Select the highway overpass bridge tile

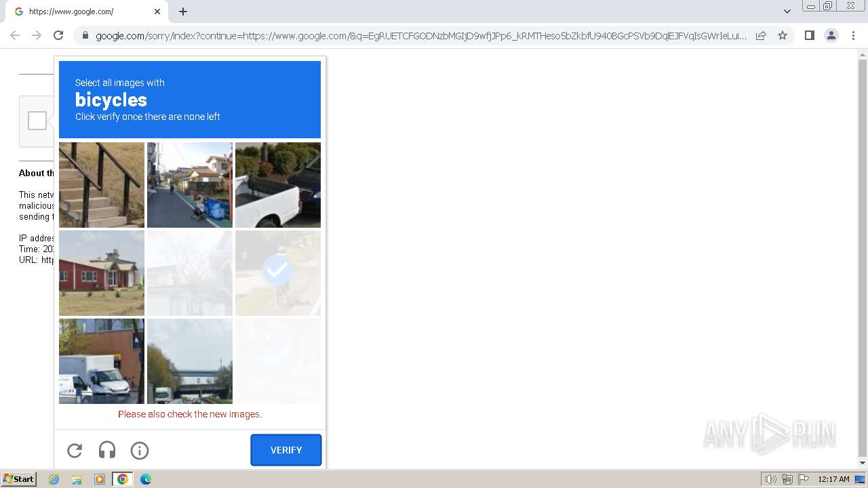click(190, 361)
